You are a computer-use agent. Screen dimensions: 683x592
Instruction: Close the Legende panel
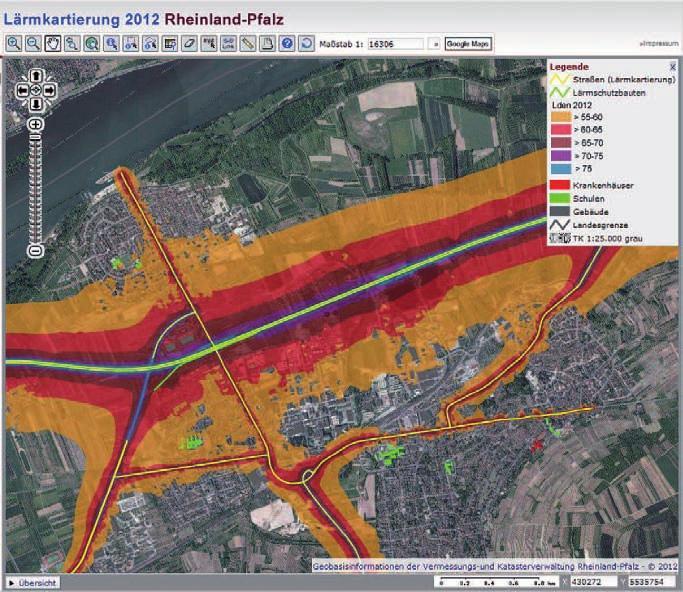(x=672, y=67)
